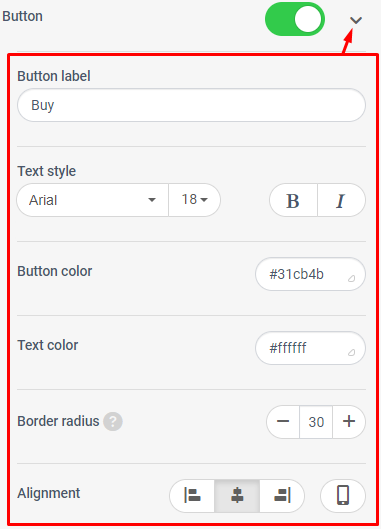Open the Button color #31cb4b picker

tap(310, 274)
